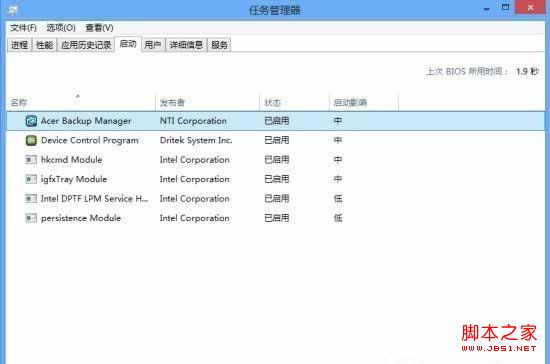The height and width of the screenshot is (364, 550).
Task: Select the persistence Module entry
Action: pyautogui.click(x=81, y=218)
